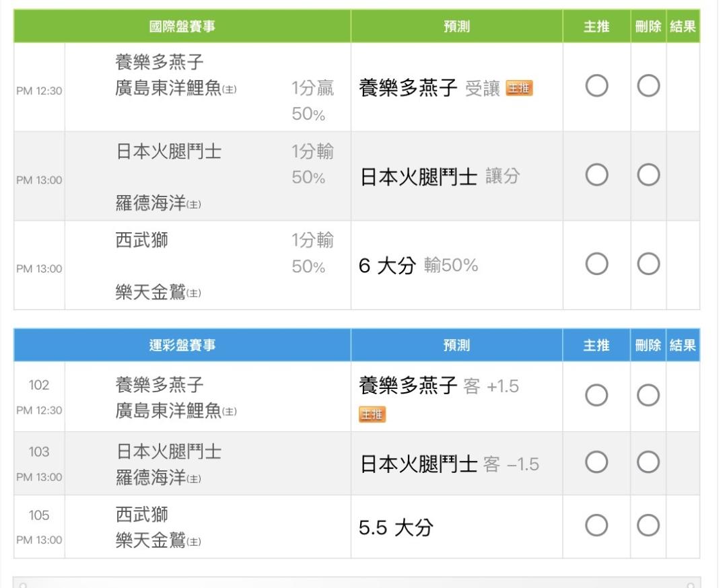Select 主推 radio for game 102
The width and height of the screenshot is (727, 588).
coord(596,396)
